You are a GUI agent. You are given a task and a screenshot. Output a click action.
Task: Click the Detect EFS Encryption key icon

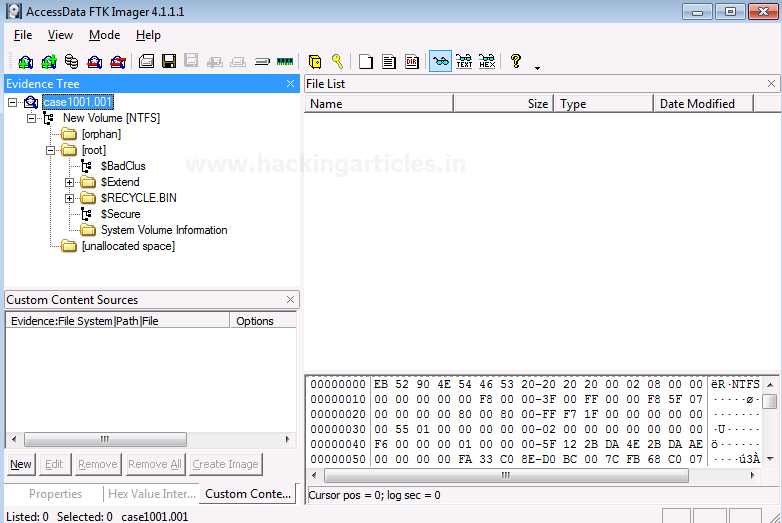338,61
